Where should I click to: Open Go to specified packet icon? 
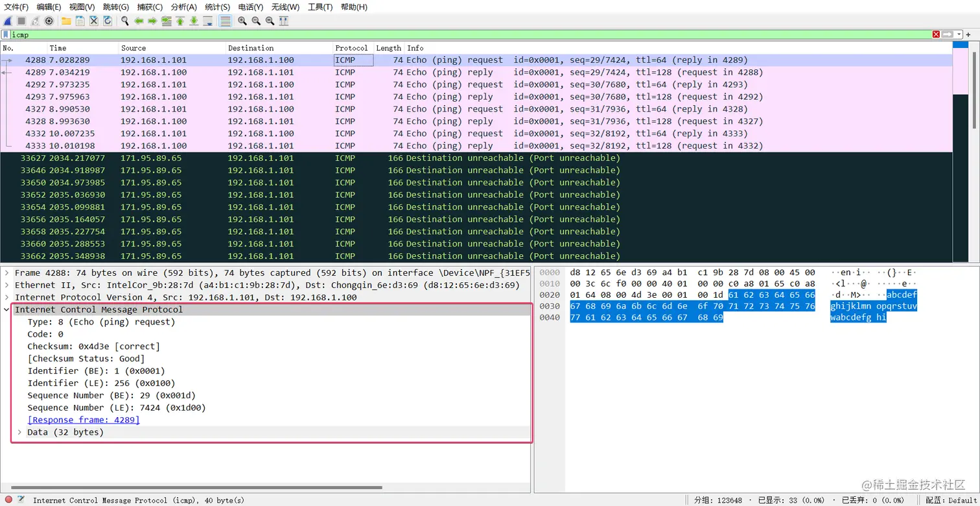(x=167, y=21)
